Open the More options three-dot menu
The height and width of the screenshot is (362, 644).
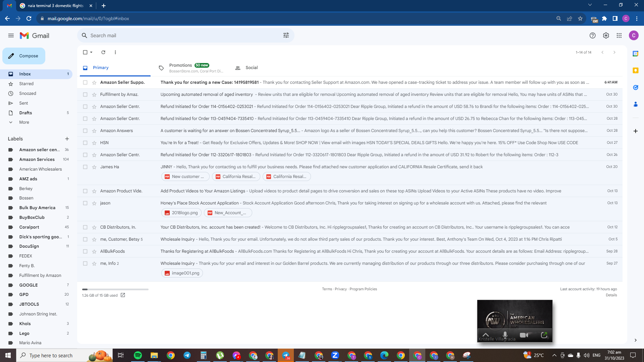pyautogui.click(x=115, y=52)
